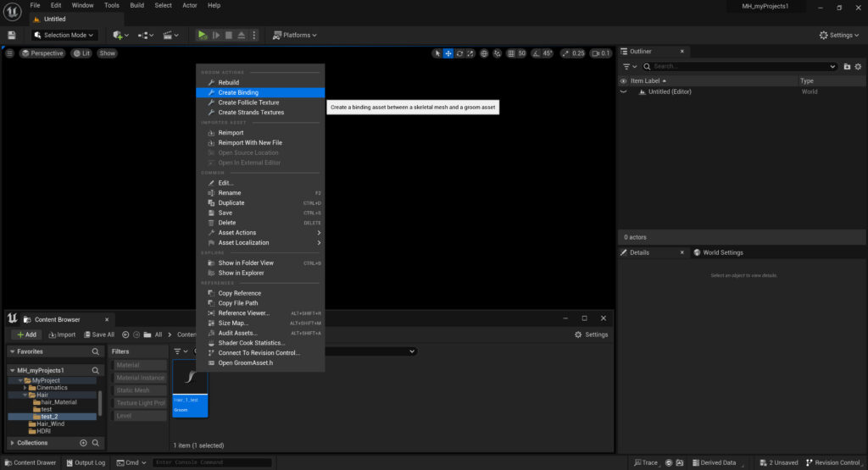This screenshot has width=868, height=470.
Task: Open Reference Viewer entry
Action: (x=260, y=313)
